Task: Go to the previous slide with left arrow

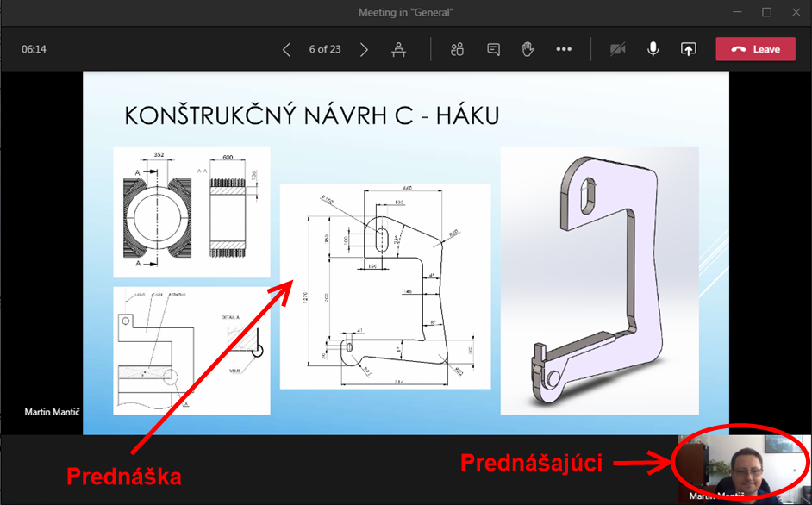Action: point(287,50)
